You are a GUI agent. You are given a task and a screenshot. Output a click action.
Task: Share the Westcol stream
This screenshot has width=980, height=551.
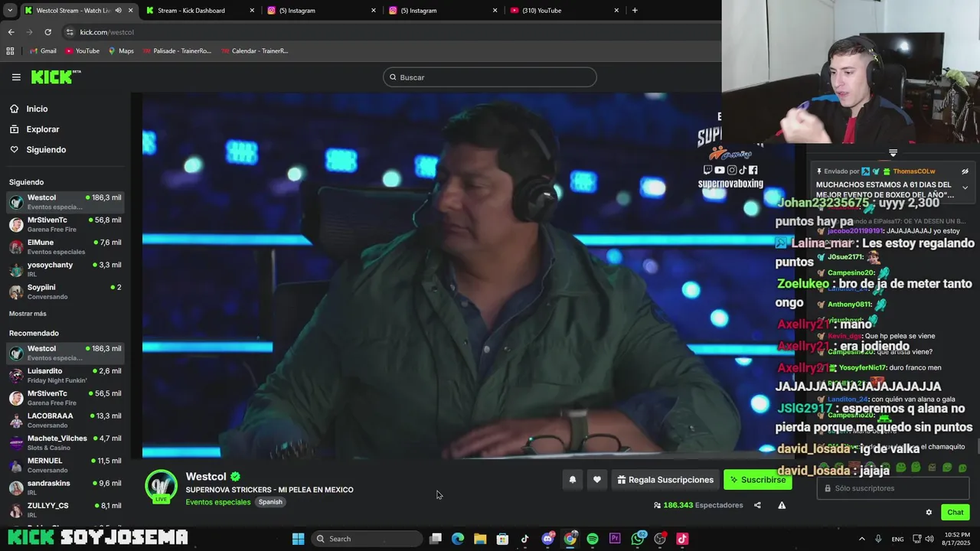click(757, 505)
